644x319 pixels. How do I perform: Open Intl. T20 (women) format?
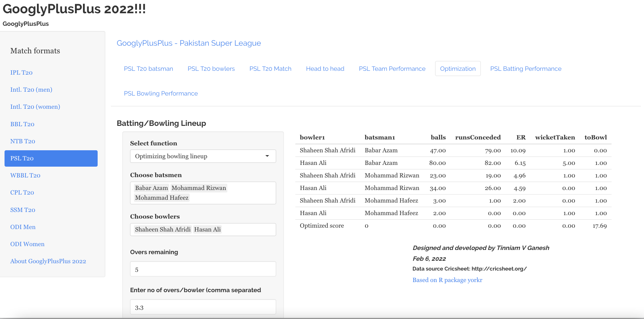pos(35,107)
